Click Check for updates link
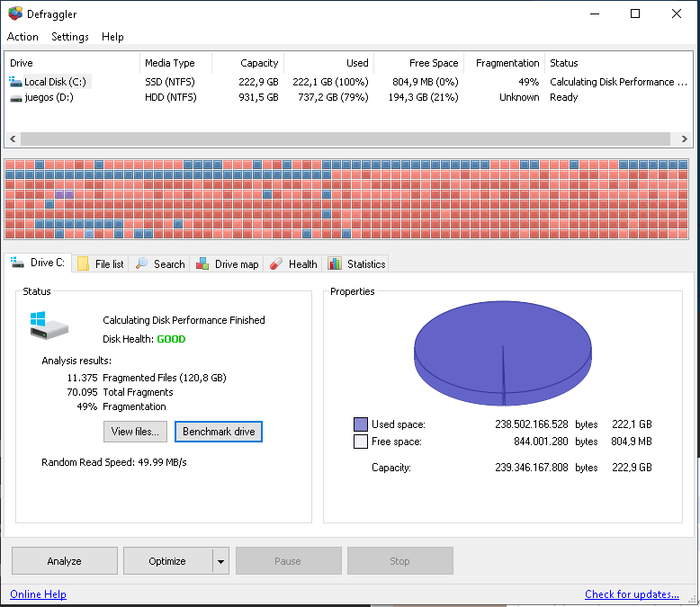This screenshot has height=607, width=700. click(632, 594)
